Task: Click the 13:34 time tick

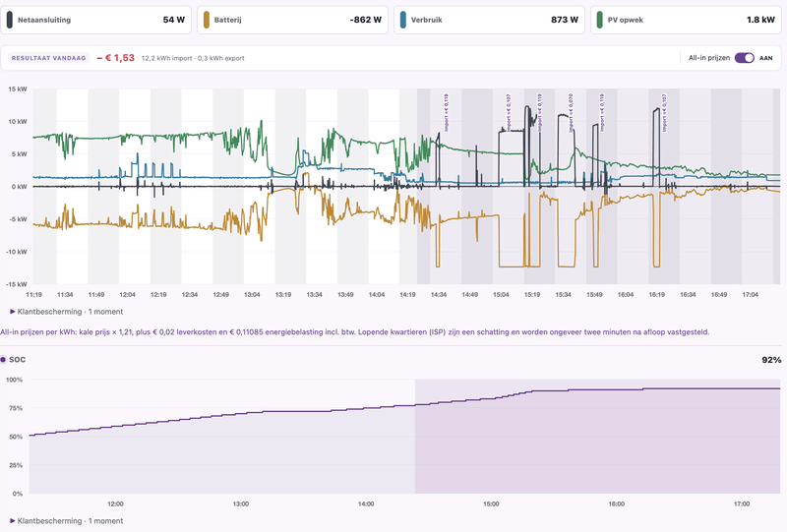Action: tap(314, 295)
